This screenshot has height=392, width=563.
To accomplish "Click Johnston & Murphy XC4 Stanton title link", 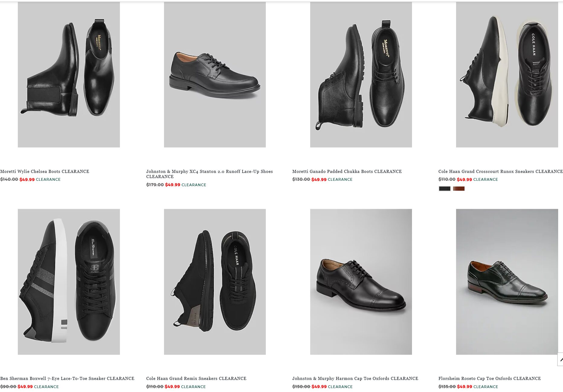I will 209,171.
